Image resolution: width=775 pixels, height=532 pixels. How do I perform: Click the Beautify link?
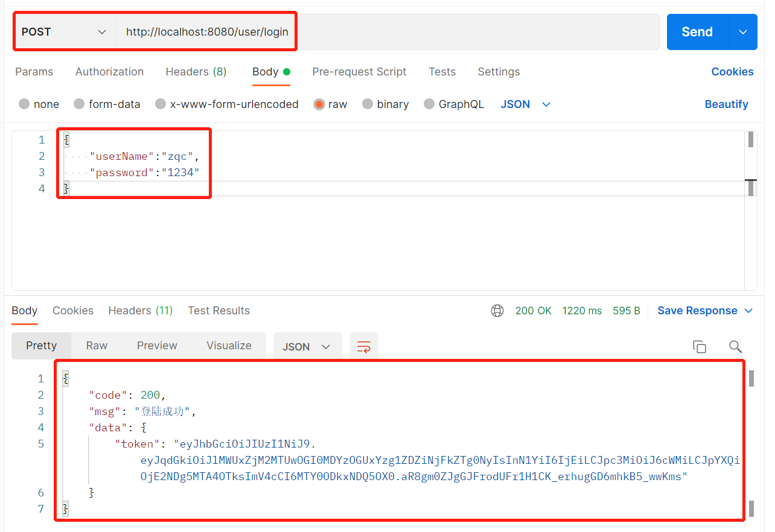pyautogui.click(x=726, y=104)
